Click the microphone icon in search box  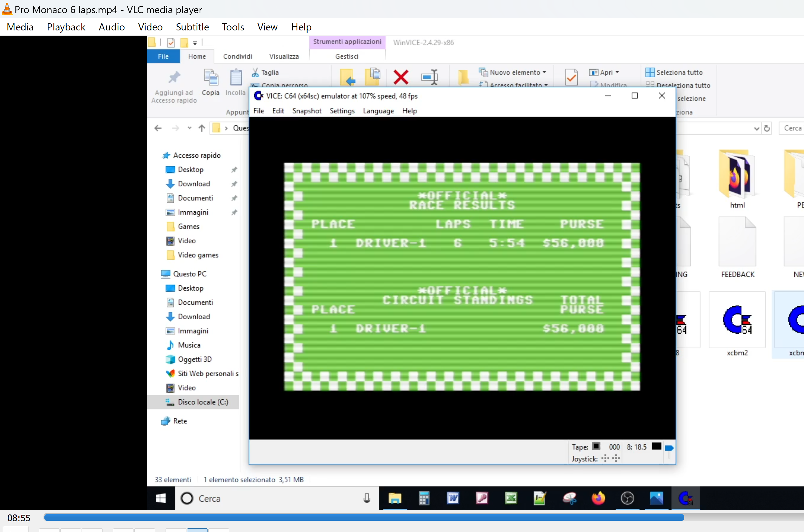pyautogui.click(x=367, y=498)
